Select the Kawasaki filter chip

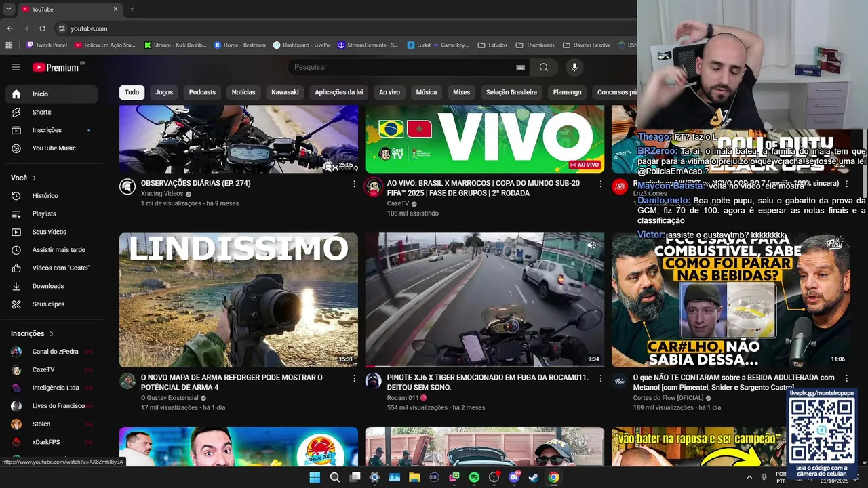pos(285,92)
